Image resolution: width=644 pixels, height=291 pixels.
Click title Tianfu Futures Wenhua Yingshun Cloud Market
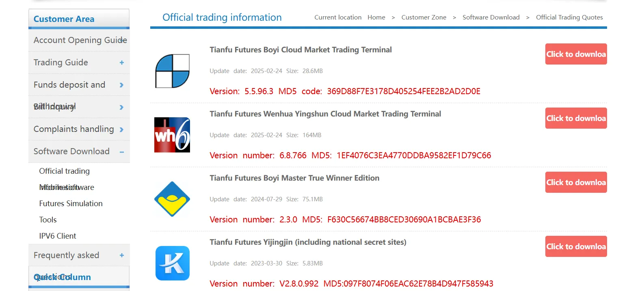click(325, 114)
